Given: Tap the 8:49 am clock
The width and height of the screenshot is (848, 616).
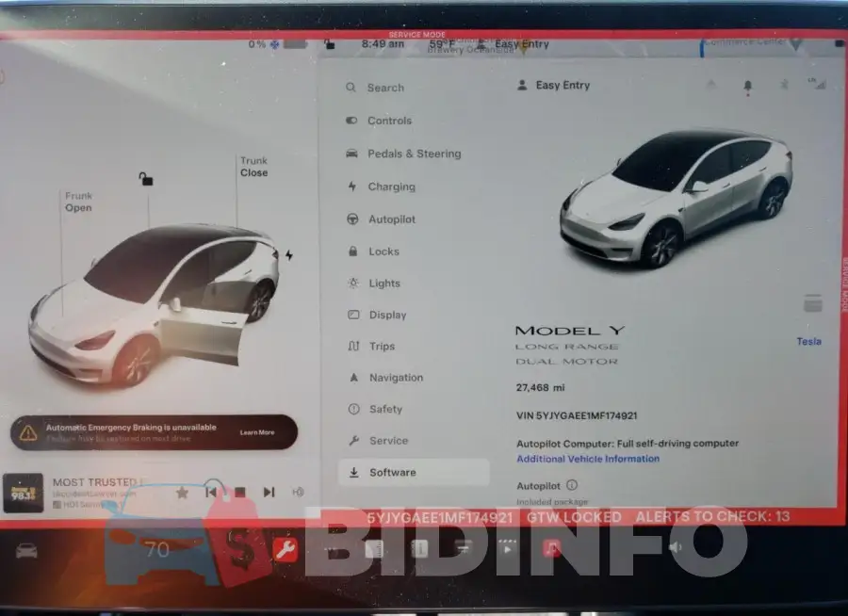Looking at the screenshot, I should click(383, 44).
